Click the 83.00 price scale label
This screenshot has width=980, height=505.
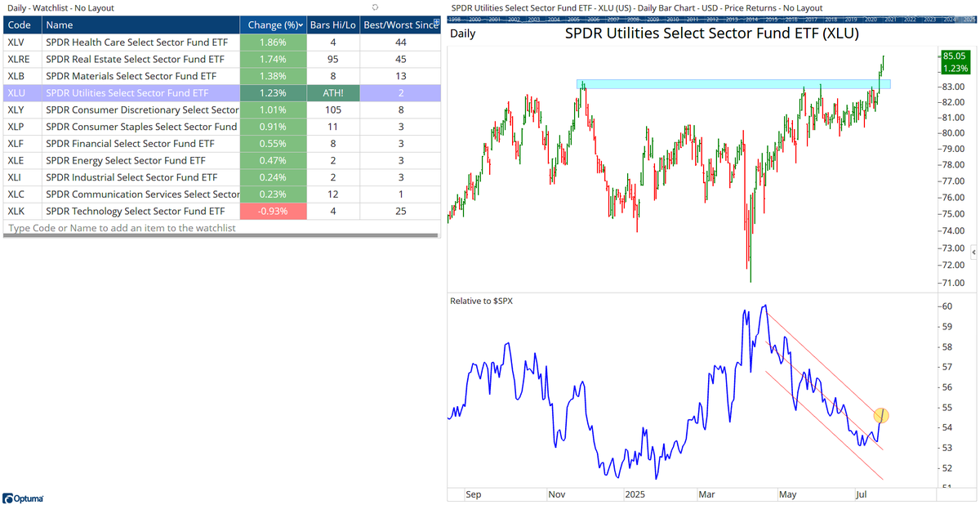[x=953, y=87]
